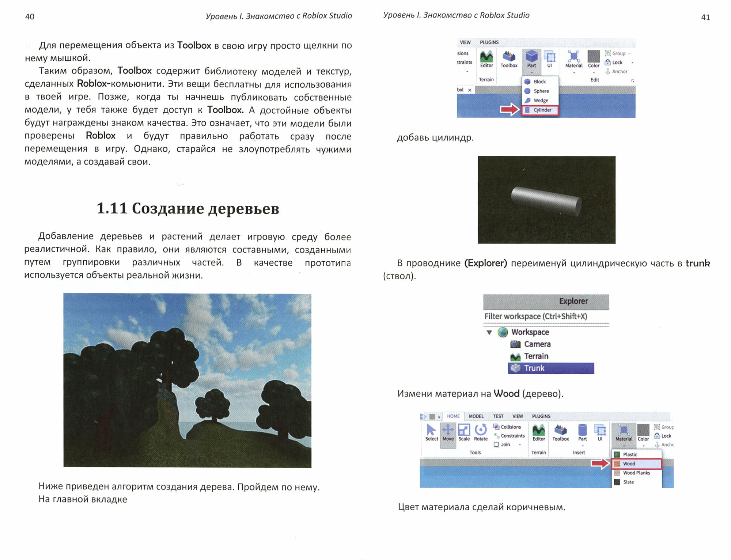The height and width of the screenshot is (560, 731).
Task: Switch to the MODEL ribbon tab
Action: click(x=476, y=416)
